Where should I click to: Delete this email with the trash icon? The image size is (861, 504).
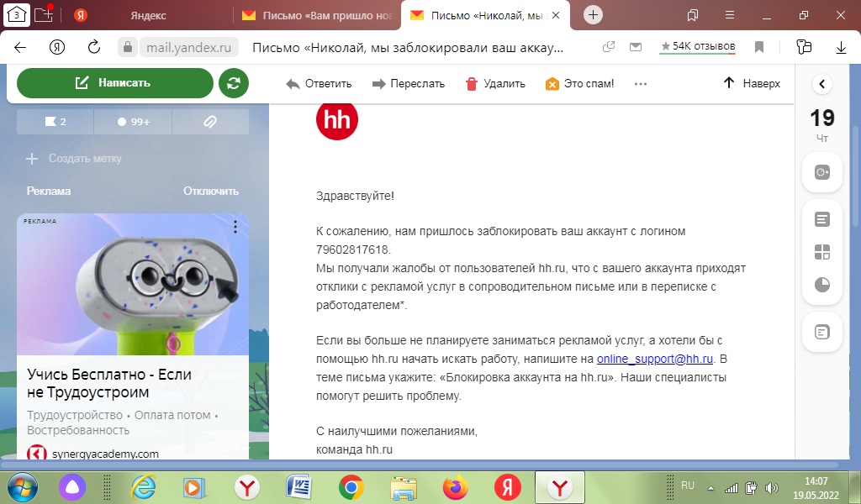coord(471,84)
